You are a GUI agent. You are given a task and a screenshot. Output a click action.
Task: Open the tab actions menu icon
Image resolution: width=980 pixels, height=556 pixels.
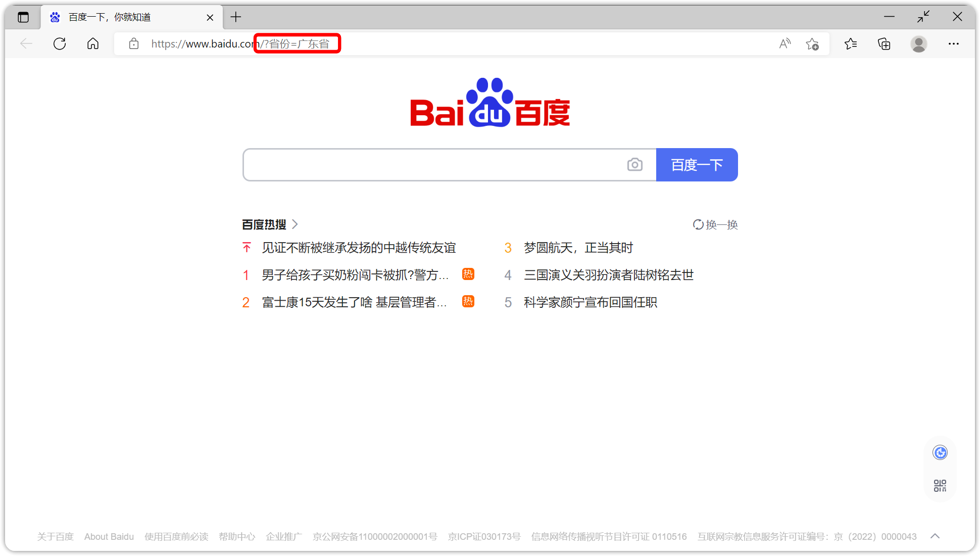[x=23, y=17]
